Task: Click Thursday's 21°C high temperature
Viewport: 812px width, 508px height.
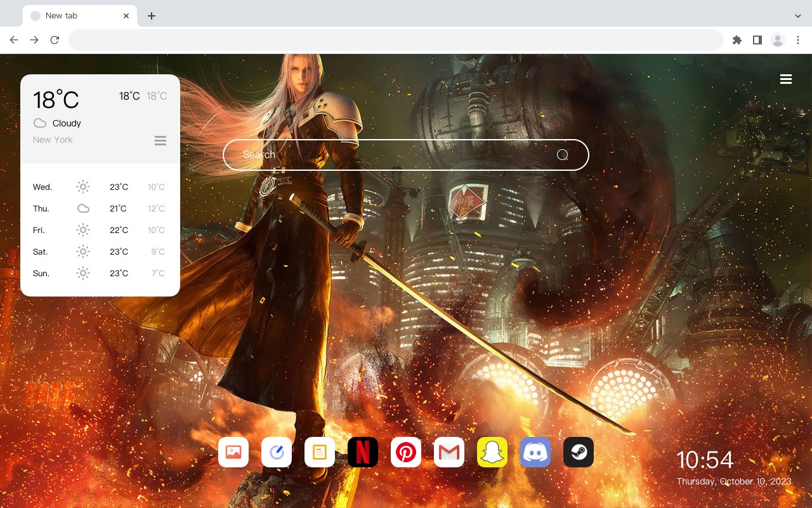Action: click(118, 208)
